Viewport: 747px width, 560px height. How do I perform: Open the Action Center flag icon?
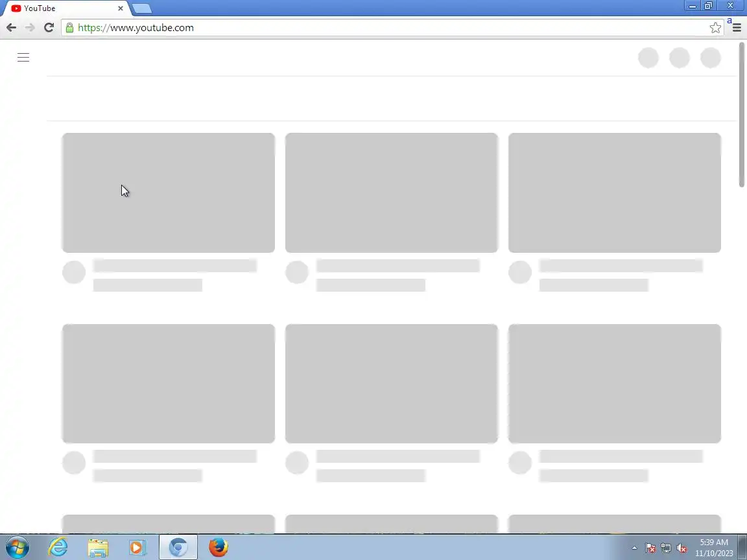650,548
